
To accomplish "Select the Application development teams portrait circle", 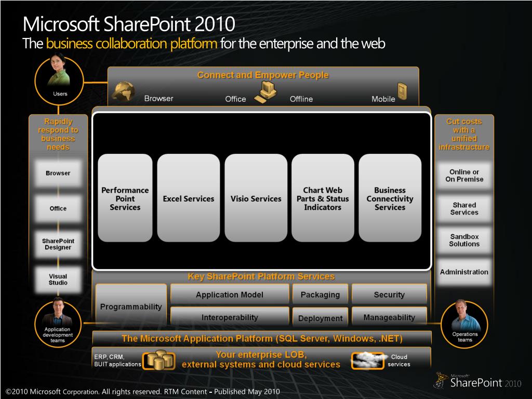I will pyautogui.click(x=58, y=323).
